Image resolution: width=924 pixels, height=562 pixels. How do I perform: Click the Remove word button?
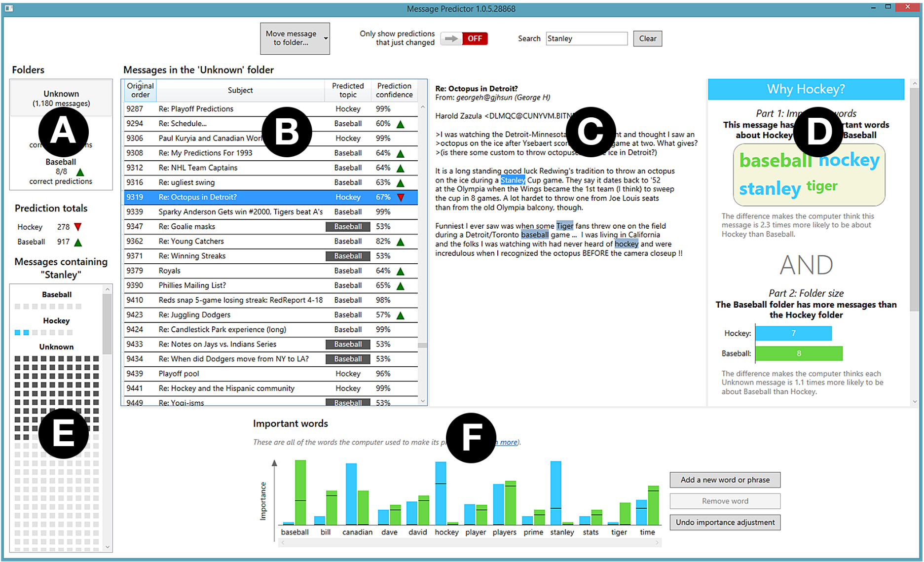[x=725, y=501]
